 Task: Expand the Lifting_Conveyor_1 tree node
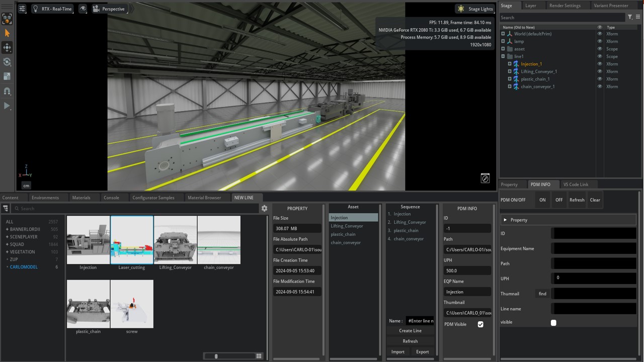click(510, 71)
